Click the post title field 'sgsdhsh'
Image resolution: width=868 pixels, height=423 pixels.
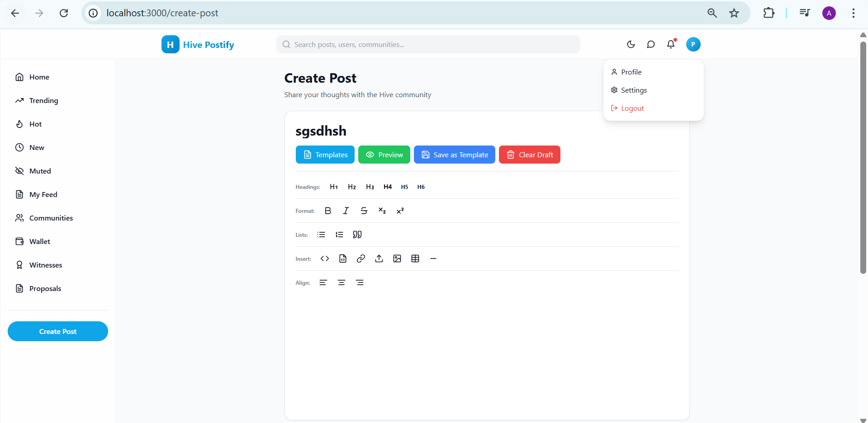point(487,131)
